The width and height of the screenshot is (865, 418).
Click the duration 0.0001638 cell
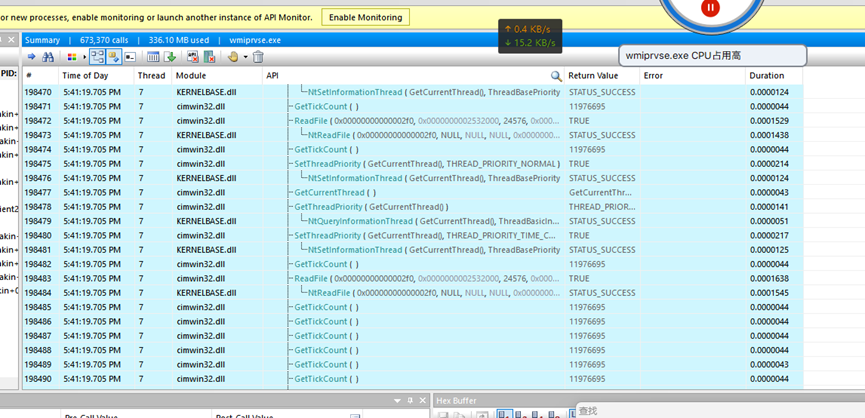point(769,278)
